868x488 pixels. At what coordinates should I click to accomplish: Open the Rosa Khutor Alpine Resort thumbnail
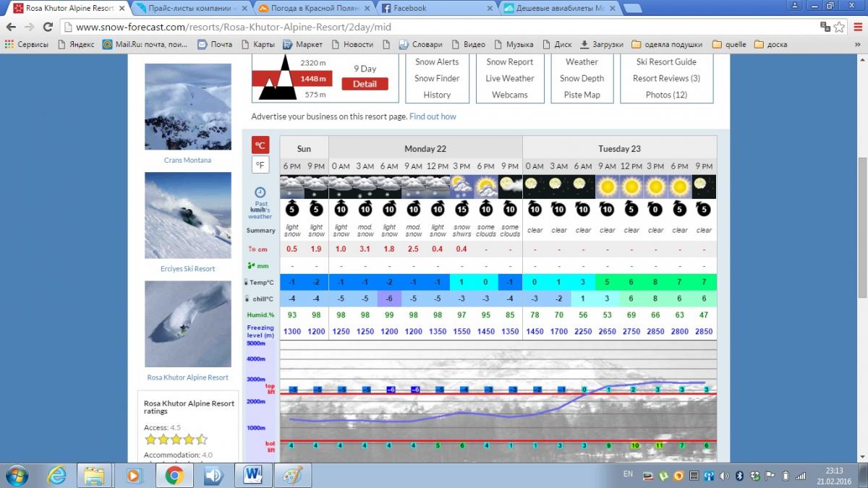click(x=188, y=324)
